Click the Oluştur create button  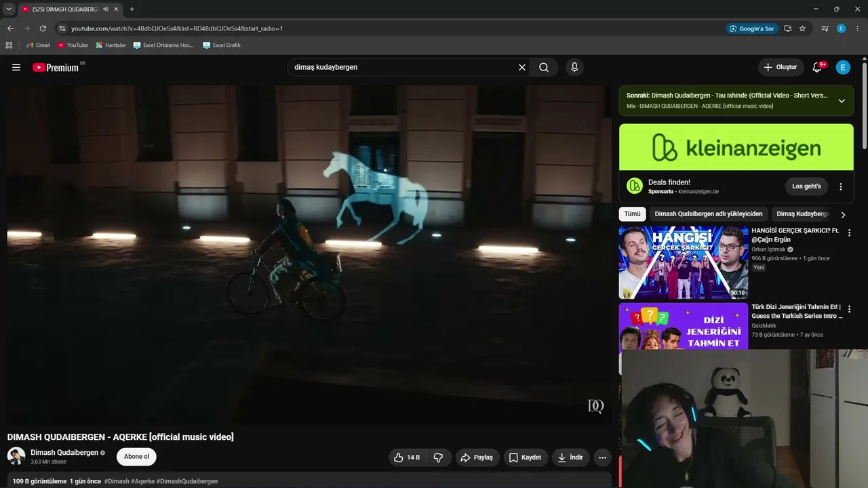pyautogui.click(x=781, y=67)
